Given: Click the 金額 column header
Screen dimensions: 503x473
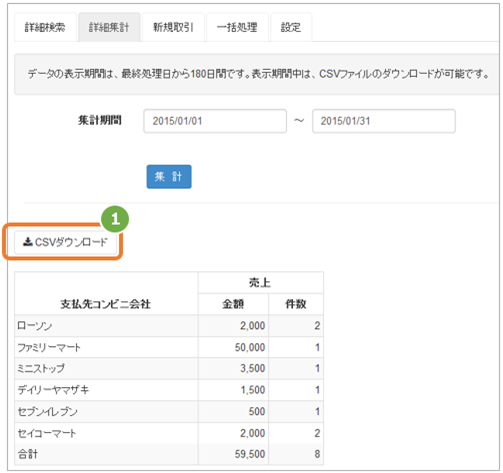Looking at the screenshot, I should pyautogui.click(x=233, y=304).
